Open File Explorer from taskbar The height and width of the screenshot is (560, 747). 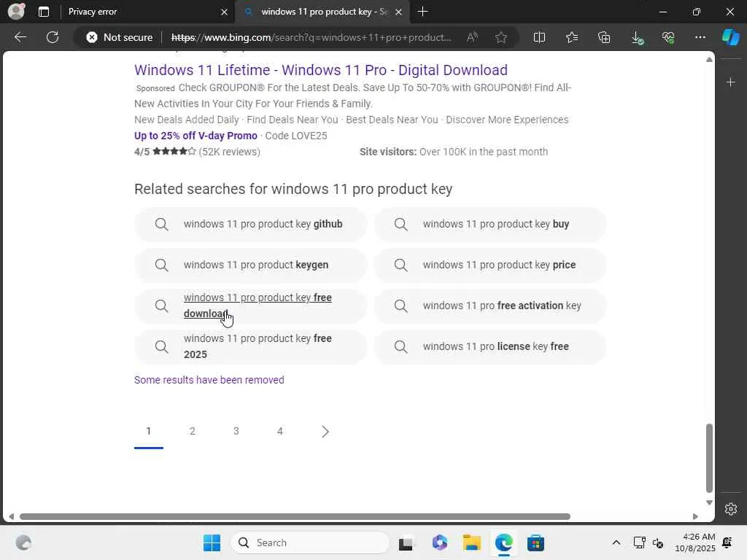point(472,542)
